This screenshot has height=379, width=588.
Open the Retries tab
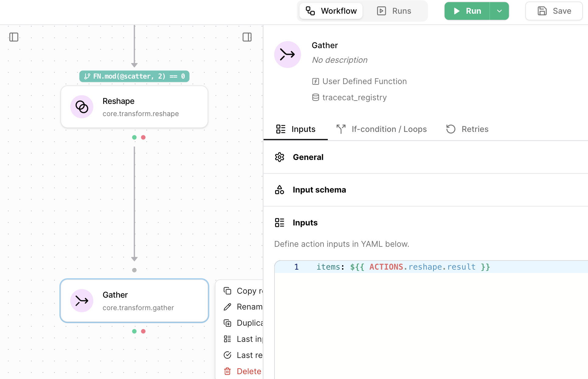pyautogui.click(x=467, y=129)
